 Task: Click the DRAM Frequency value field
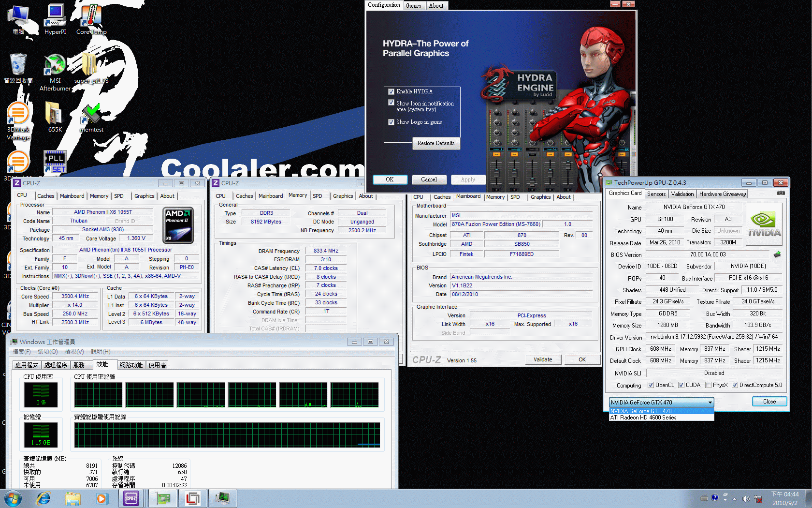[x=326, y=251]
